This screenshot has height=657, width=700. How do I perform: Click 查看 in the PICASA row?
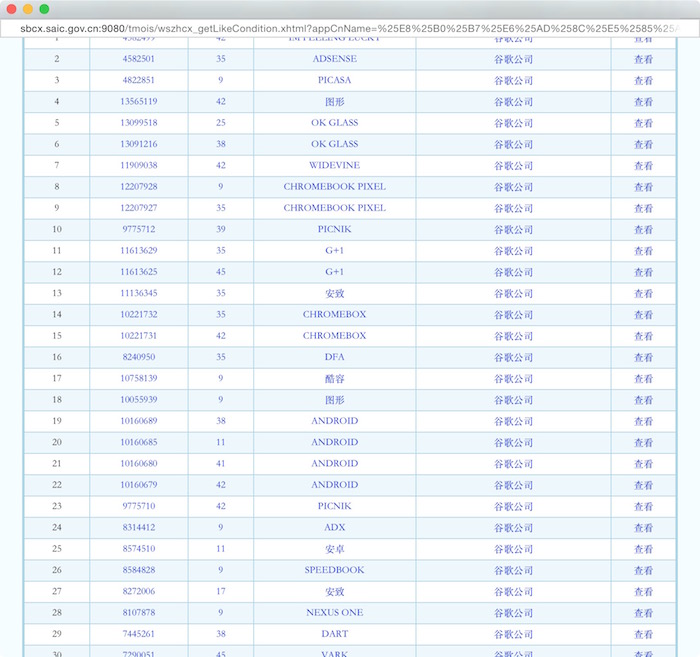coord(643,81)
